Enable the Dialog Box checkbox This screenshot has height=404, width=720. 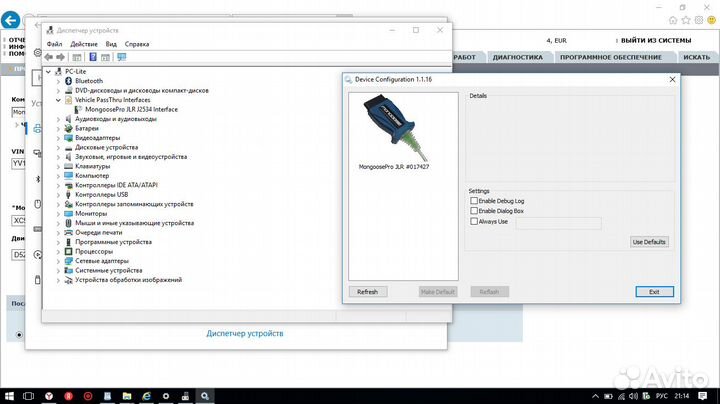474,211
